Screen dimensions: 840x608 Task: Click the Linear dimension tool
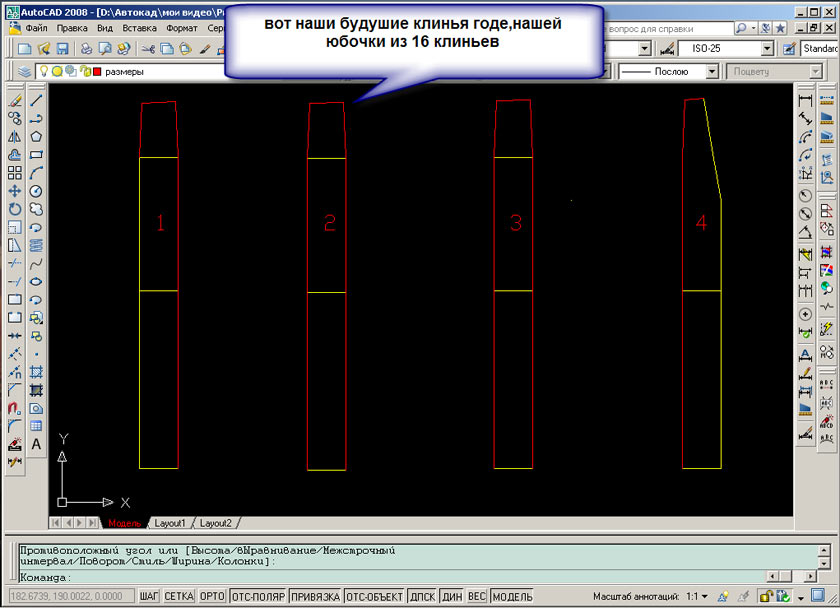(805, 100)
